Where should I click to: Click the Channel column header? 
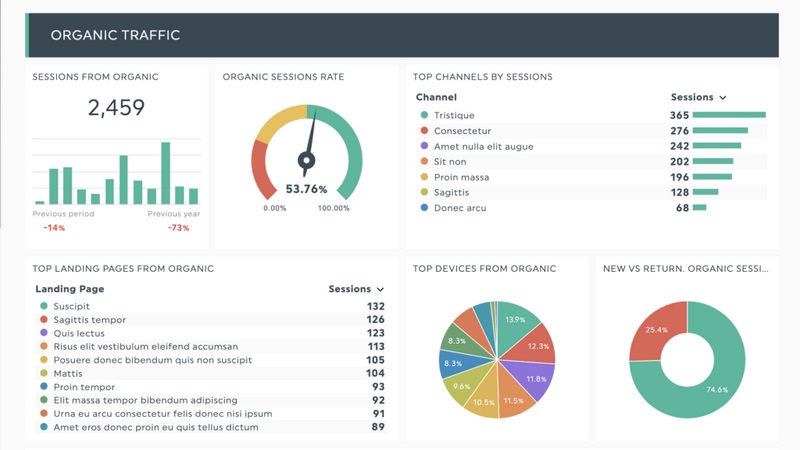(x=436, y=97)
